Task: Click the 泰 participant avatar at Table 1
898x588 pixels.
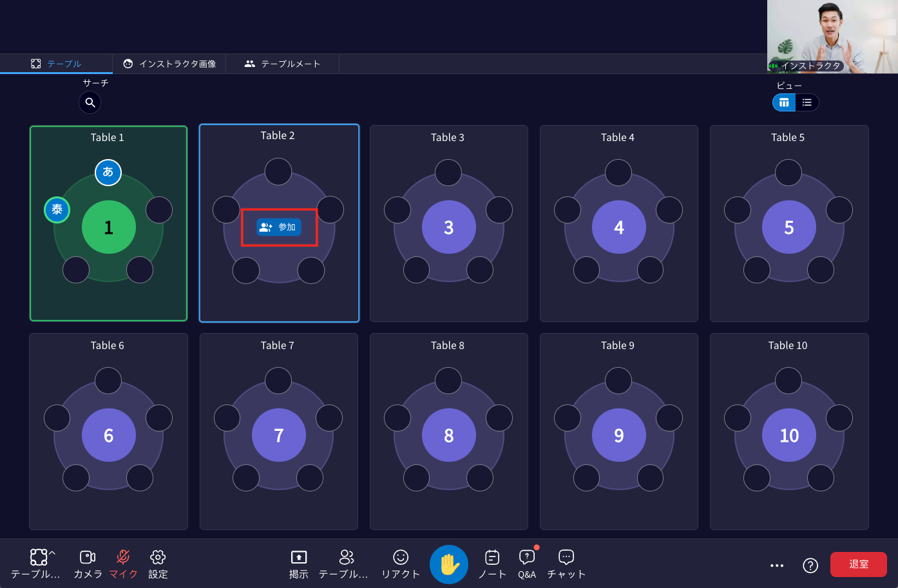Action: (x=57, y=210)
